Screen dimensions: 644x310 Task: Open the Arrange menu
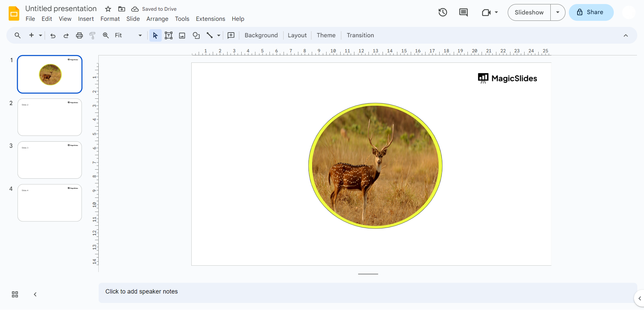[157, 19]
